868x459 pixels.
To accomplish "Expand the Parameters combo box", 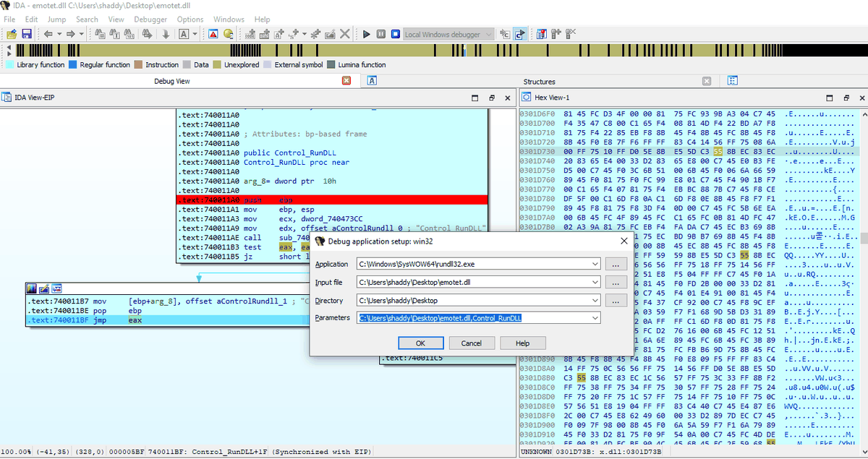I will (x=595, y=318).
